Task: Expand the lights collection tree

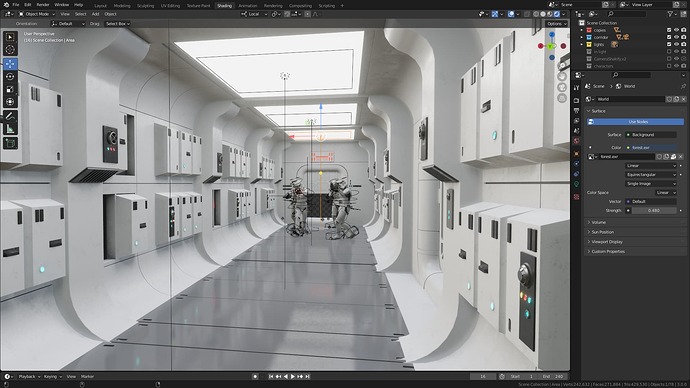Action: pyautogui.click(x=582, y=44)
